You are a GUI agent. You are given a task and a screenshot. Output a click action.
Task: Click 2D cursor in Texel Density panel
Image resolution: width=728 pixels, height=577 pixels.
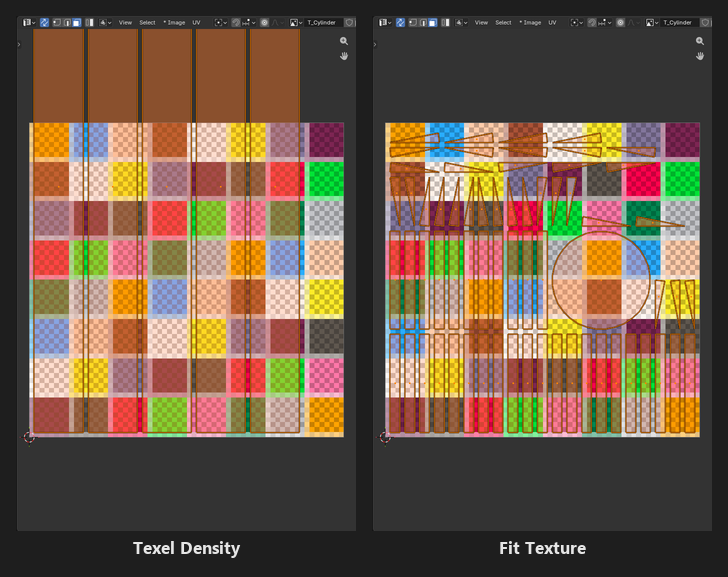29,437
